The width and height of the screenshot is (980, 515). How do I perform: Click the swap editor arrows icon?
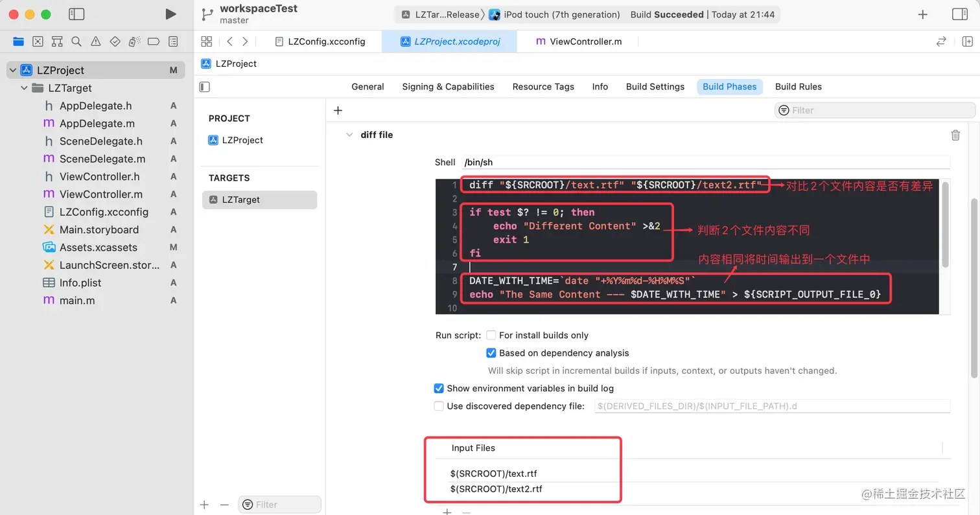941,41
